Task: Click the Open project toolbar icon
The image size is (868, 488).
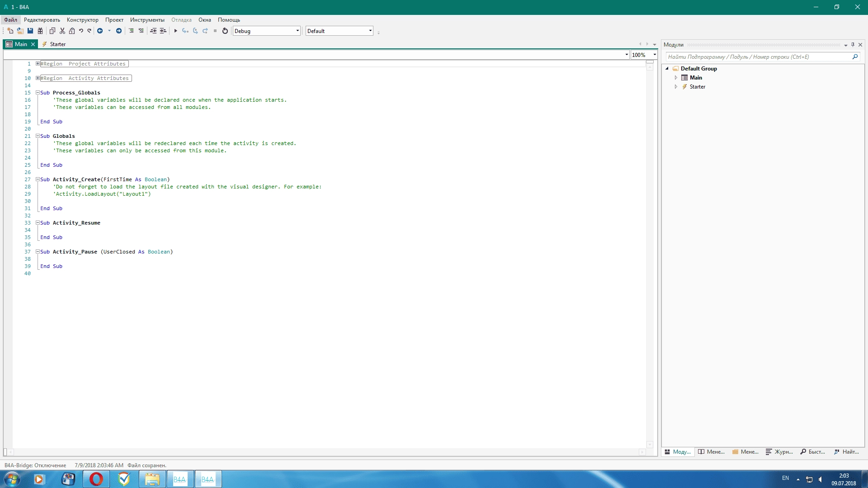Action: tap(20, 31)
